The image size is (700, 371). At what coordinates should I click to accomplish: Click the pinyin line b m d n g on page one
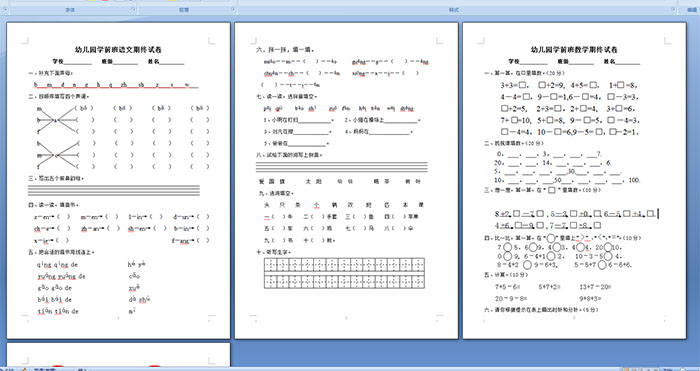click(116, 84)
